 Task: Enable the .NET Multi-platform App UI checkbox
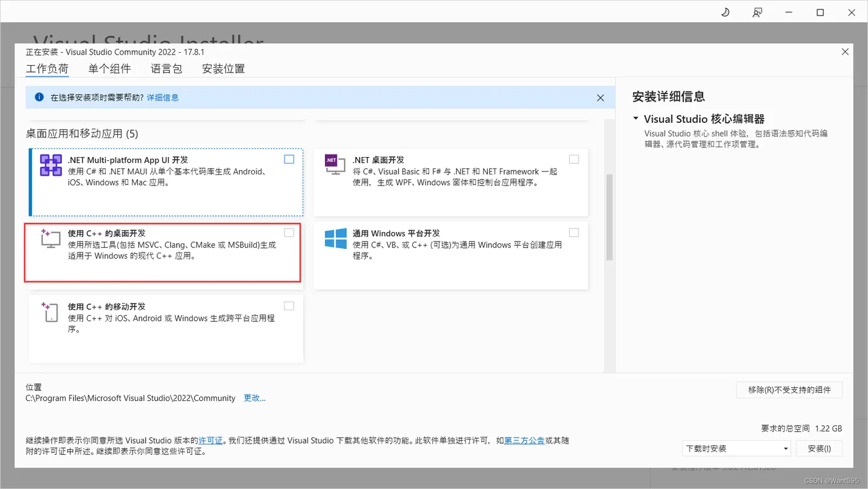[x=289, y=159]
